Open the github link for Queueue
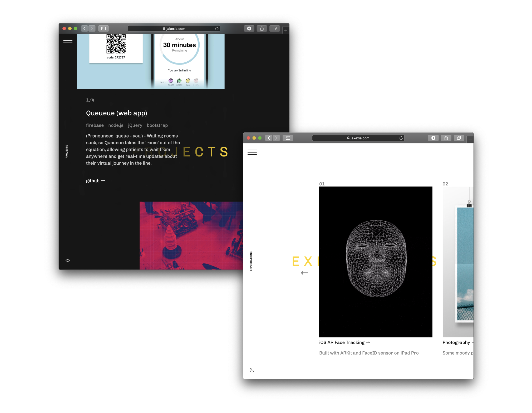 coord(95,181)
